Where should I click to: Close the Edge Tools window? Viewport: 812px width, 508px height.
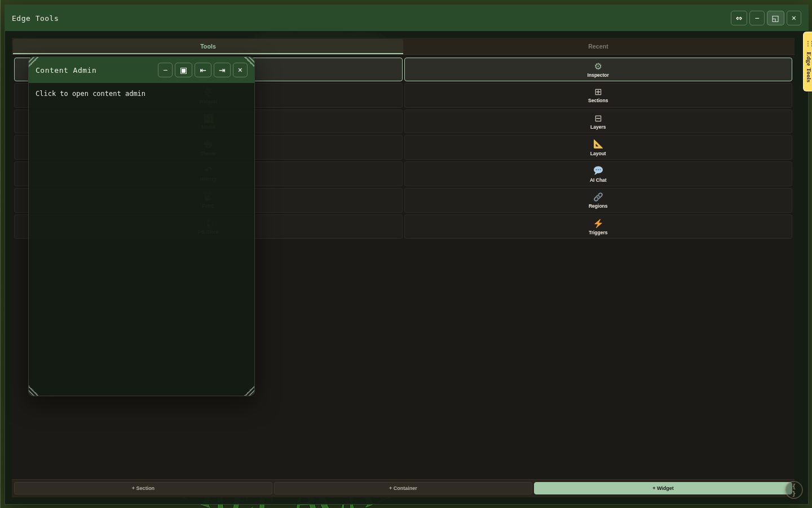tap(794, 18)
